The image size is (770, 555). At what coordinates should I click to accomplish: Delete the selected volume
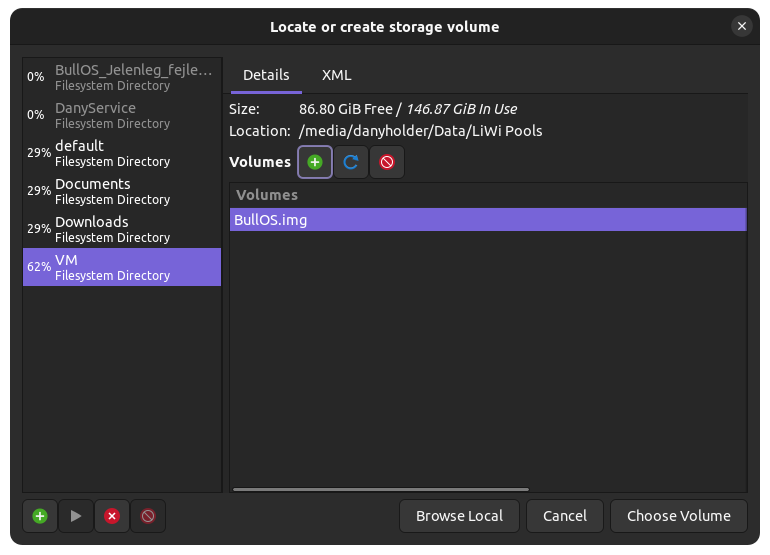point(387,162)
